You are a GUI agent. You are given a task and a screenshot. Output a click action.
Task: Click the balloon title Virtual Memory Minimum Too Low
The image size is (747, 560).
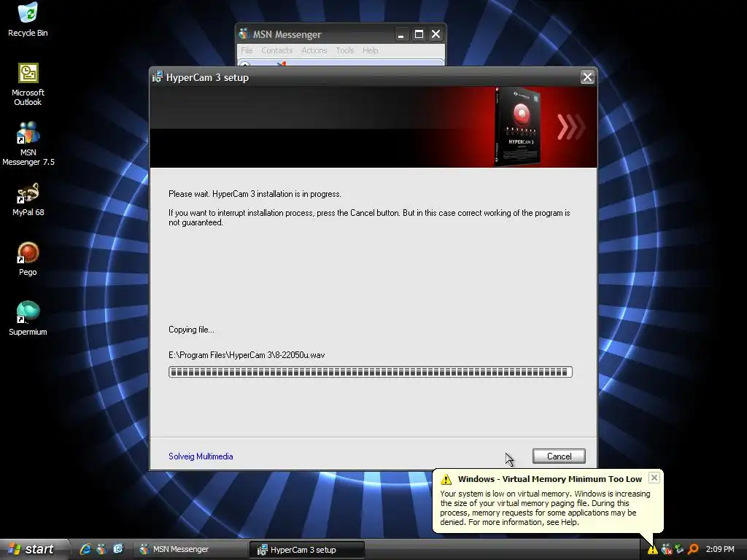pyautogui.click(x=550, y=479)
